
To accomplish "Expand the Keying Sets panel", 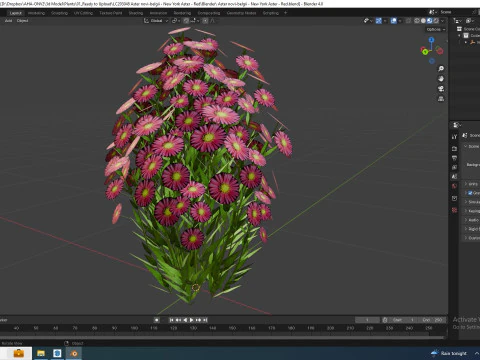I will tap(471, 211).
